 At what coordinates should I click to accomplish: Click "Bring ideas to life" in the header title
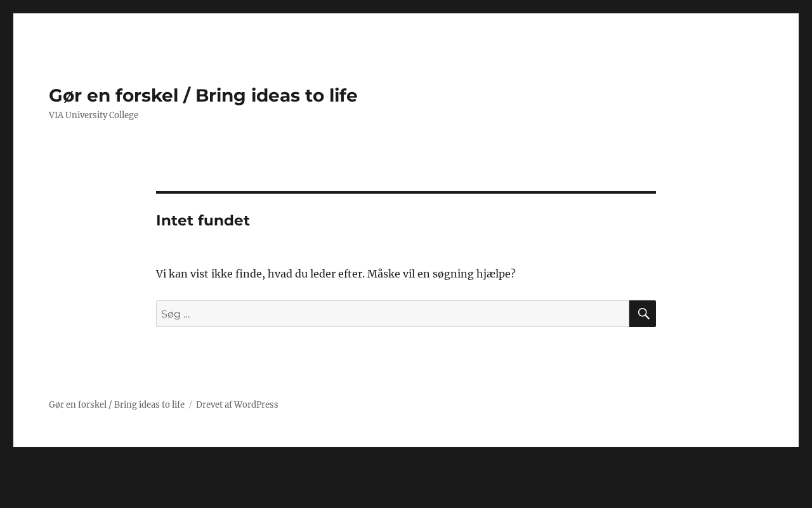pos(276,95)
